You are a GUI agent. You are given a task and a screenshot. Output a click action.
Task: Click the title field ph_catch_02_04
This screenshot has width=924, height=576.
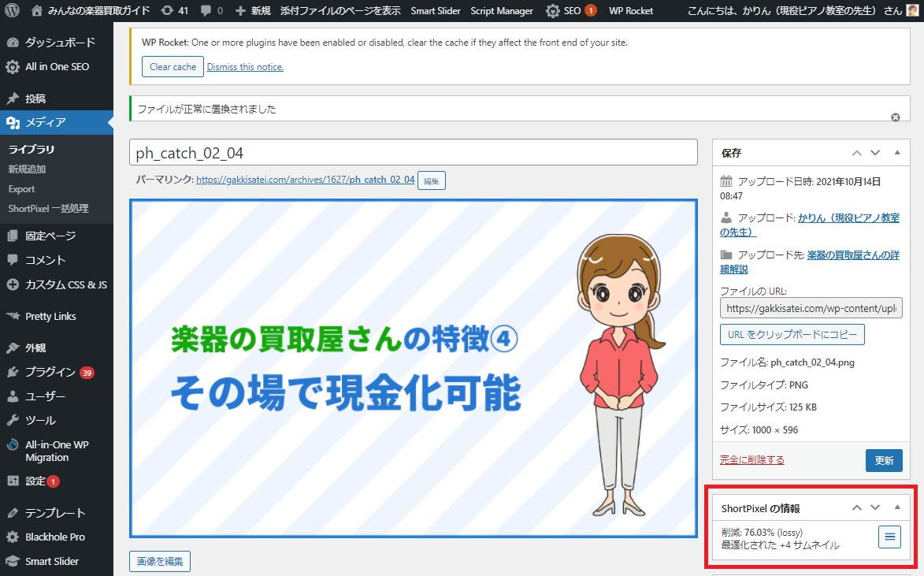point(413,153)
